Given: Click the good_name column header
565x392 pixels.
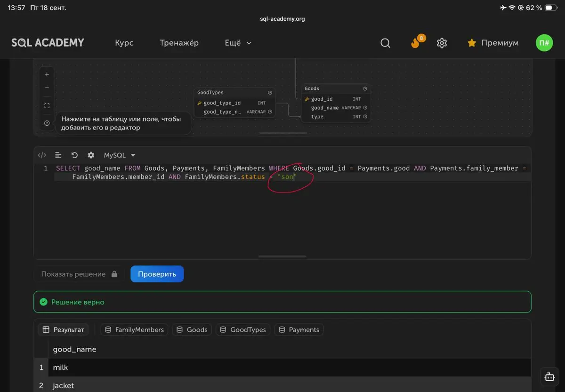Looking at the screenshot, I should pos(74,349).
